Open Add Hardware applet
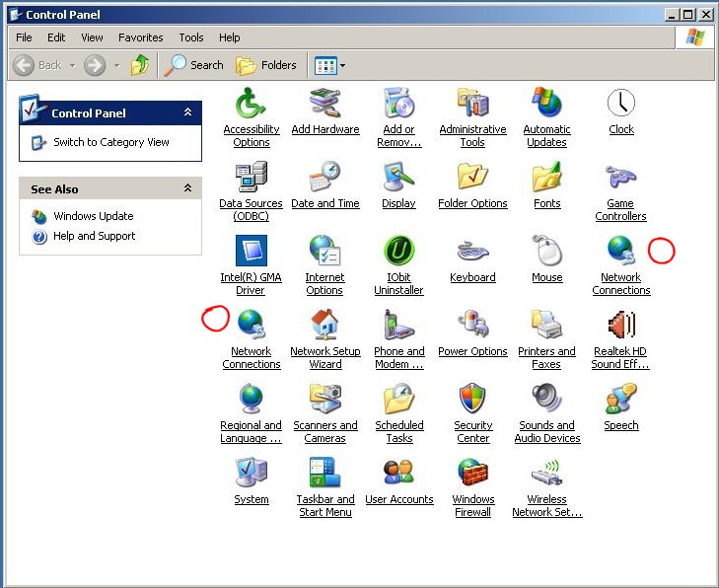This screenshot has width=719, height=588. 324,104
